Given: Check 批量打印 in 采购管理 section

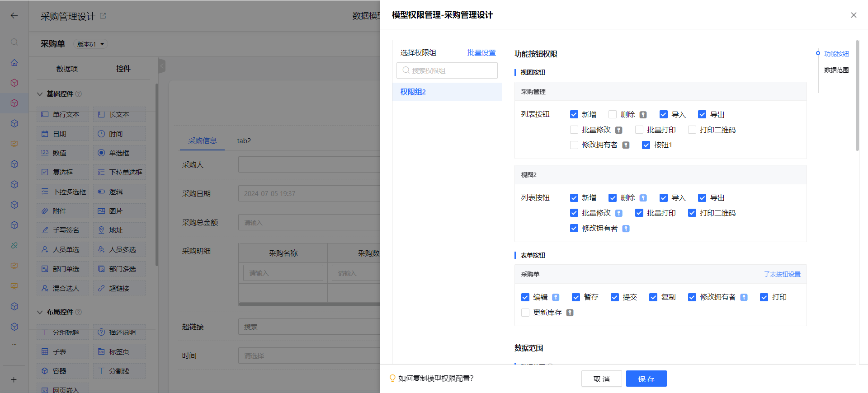Looking at the screenshot, I should point(639,130).
